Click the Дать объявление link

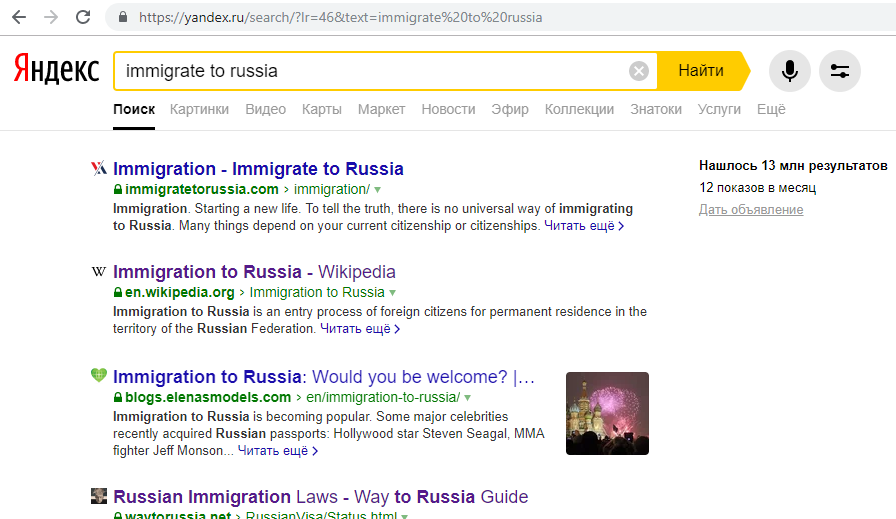pyautogui.click(x=751, y=210)
